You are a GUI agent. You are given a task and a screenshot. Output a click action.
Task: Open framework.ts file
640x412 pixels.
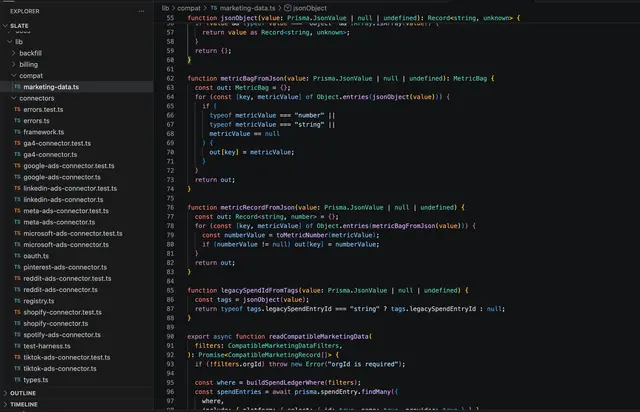pos(44,132)
